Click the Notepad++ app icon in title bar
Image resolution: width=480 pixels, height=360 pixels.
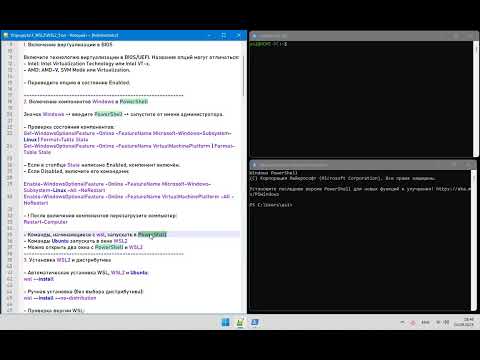[6, 35]
